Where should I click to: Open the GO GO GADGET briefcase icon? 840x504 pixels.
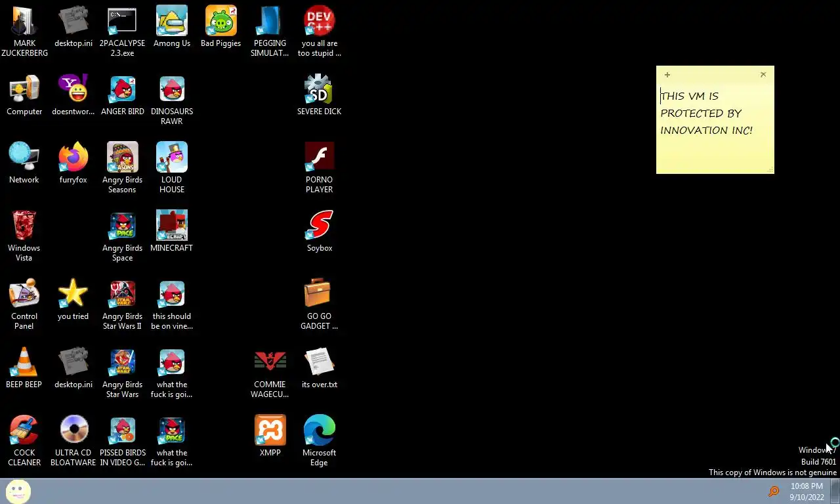pyautogui.click(x=320, y=304)
